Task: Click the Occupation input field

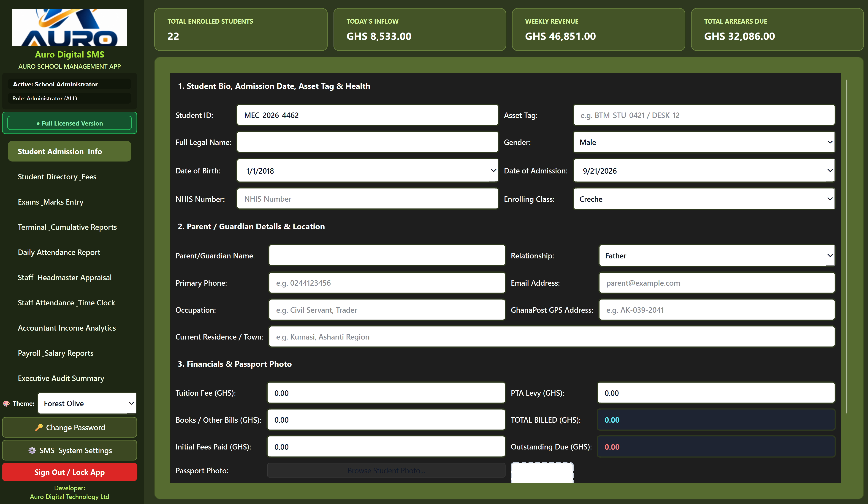Action: point(387,310)
